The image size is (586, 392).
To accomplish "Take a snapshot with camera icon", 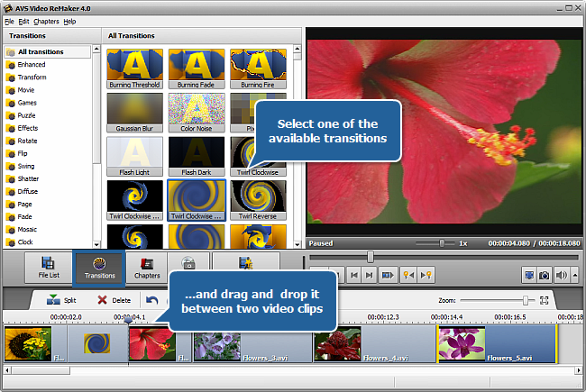I will tap(545, 276).
